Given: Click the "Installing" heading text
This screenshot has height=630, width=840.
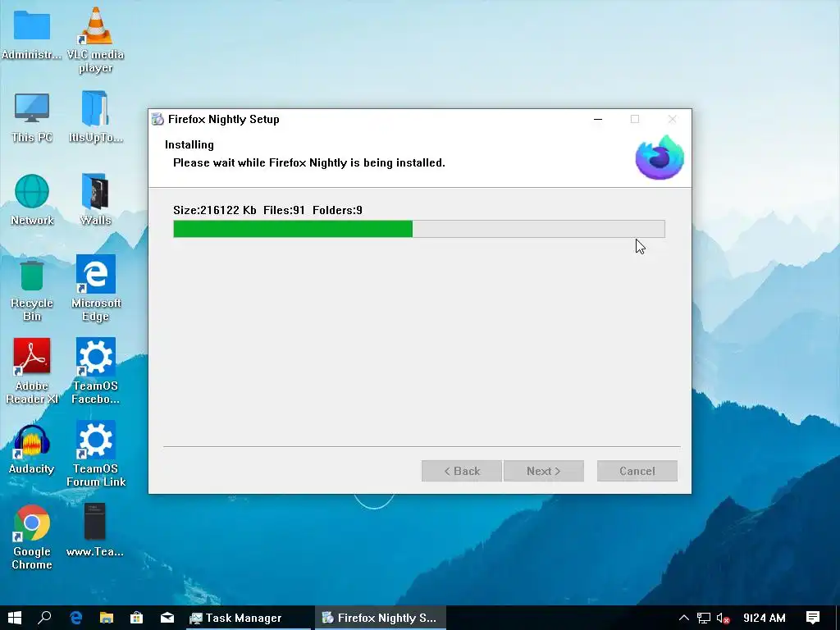Looking at the screenshot, I should [x=189, y=144].
